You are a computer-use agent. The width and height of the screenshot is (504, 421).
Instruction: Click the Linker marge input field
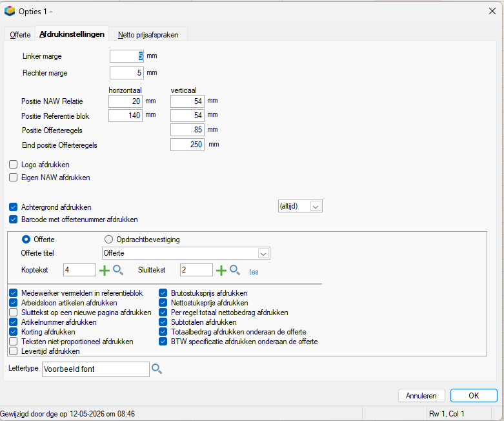coord(126,56)
